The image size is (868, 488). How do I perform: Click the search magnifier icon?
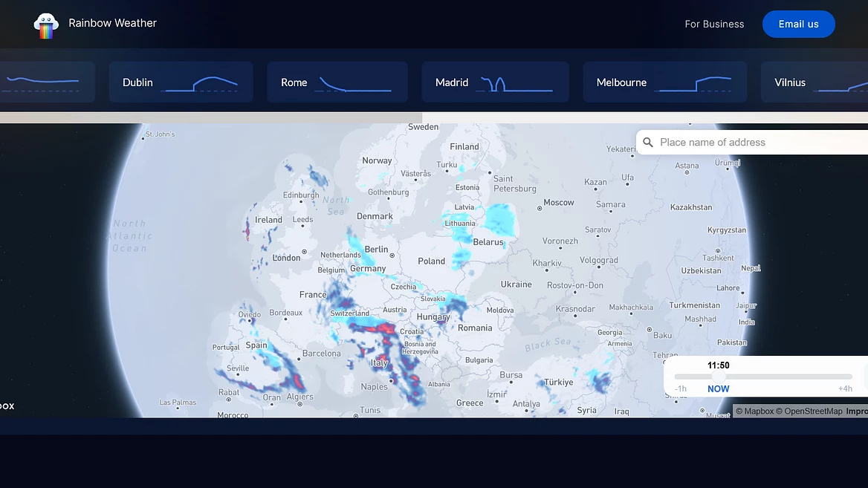(648, 143)
